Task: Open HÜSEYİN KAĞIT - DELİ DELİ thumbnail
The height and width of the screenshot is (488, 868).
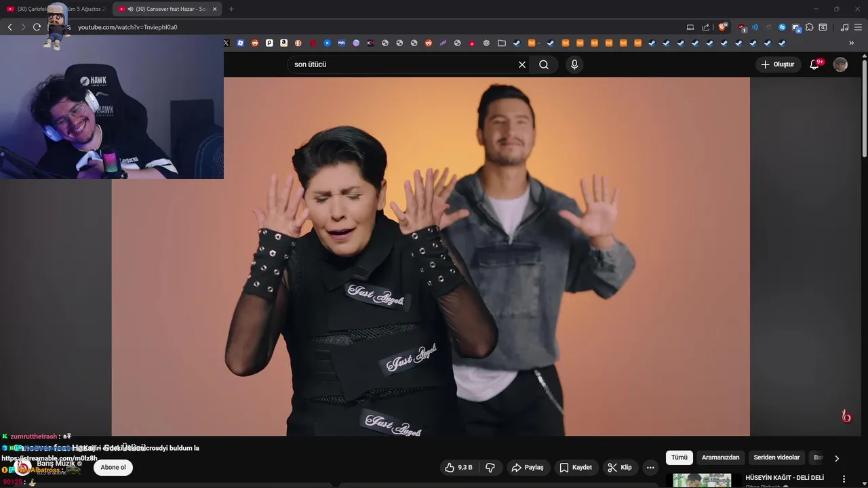Action: [x=702, y=481]
